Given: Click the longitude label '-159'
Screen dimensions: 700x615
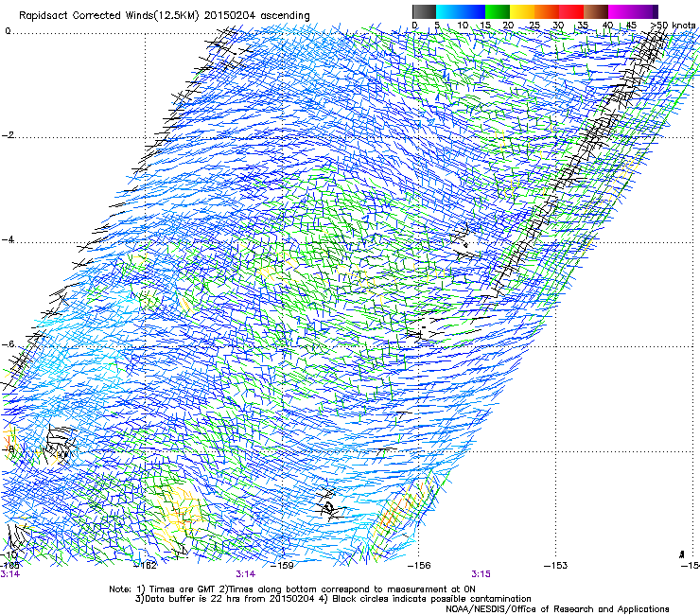Looking at the screenshot, I should (283, 566).
